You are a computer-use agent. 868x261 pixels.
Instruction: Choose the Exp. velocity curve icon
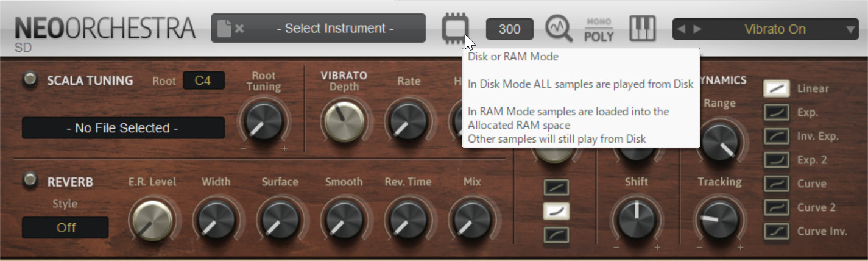777,112
